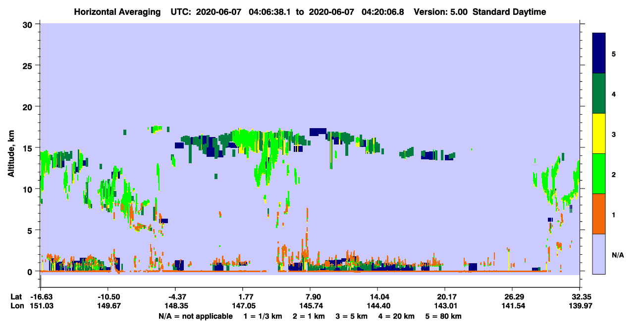
Task: Click the orange level 1 colorbar segment
Action: click(x=599, y=214)
